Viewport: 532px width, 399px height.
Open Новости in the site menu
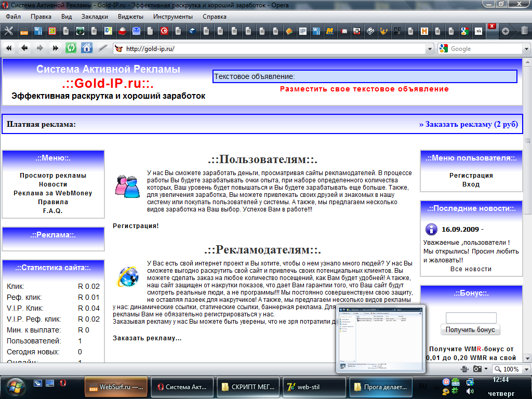53,184
